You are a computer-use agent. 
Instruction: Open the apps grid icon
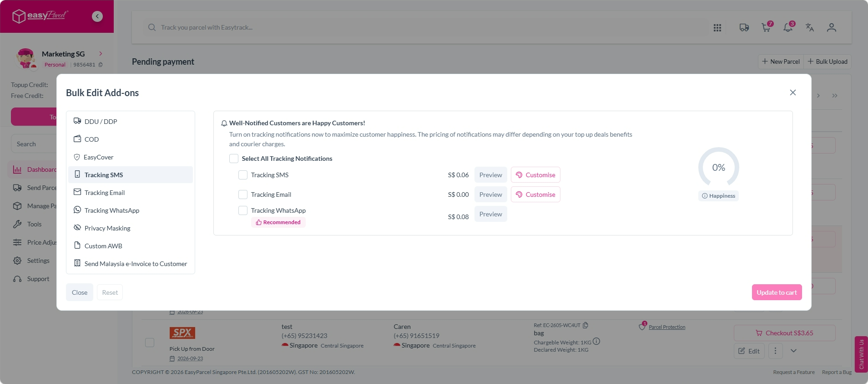pyautogui.click(x=717, y=28)
